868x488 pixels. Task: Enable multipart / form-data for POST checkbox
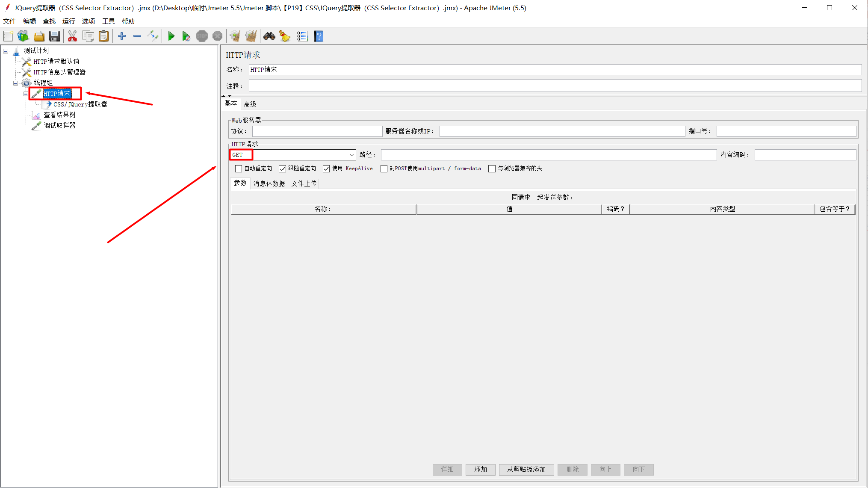pos(384,169)
